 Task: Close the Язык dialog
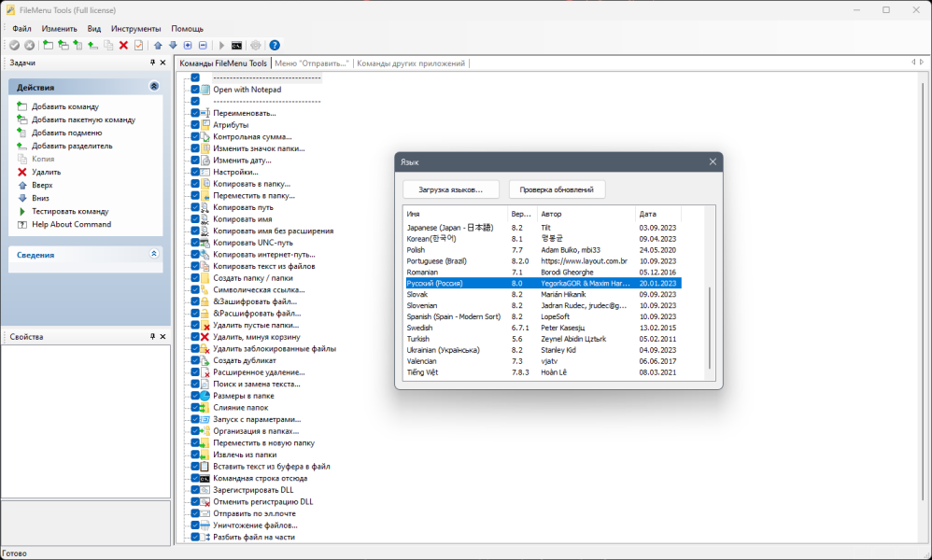click(x=713, y=161)
